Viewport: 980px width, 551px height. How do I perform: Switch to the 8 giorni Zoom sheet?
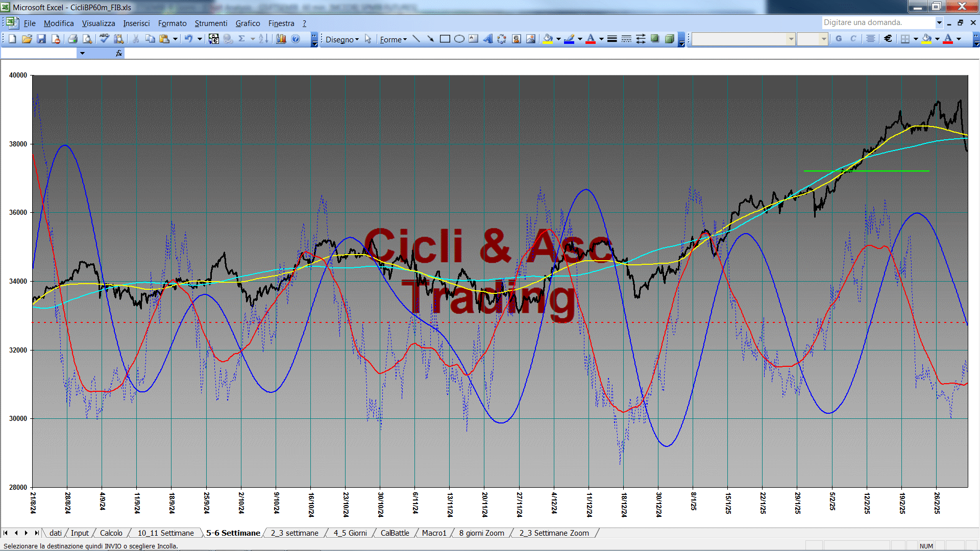[481, 533]
